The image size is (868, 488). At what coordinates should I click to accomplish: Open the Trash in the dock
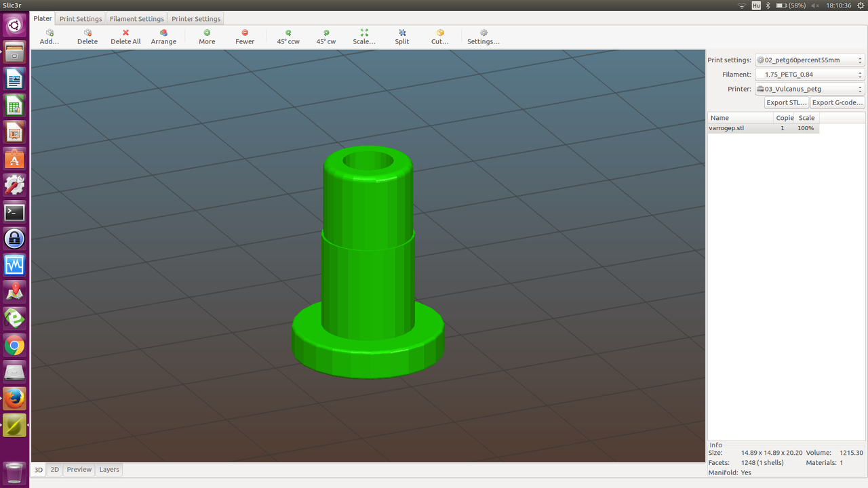(x=14, y=472)
